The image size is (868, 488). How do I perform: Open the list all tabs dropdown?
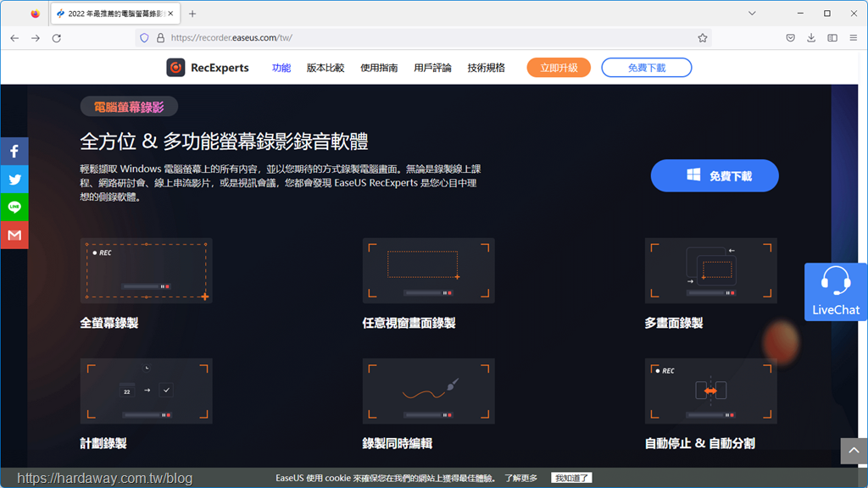click(752, 14)
